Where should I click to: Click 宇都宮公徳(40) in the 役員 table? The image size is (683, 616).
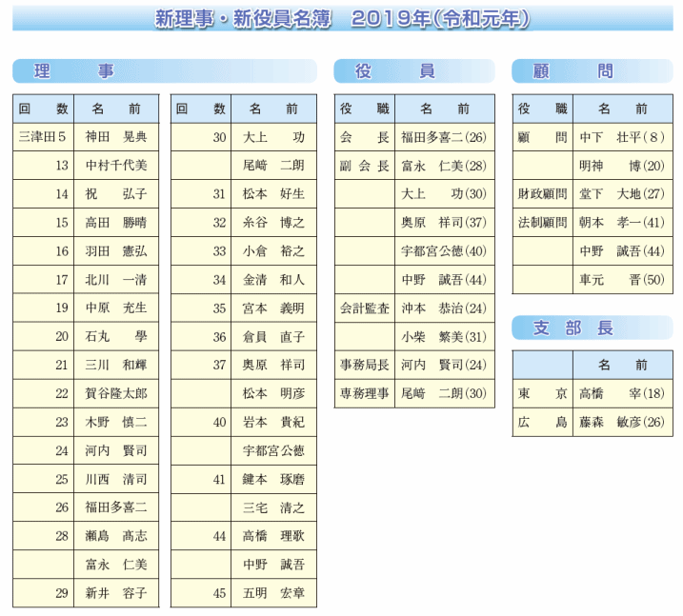click(444, 251)
